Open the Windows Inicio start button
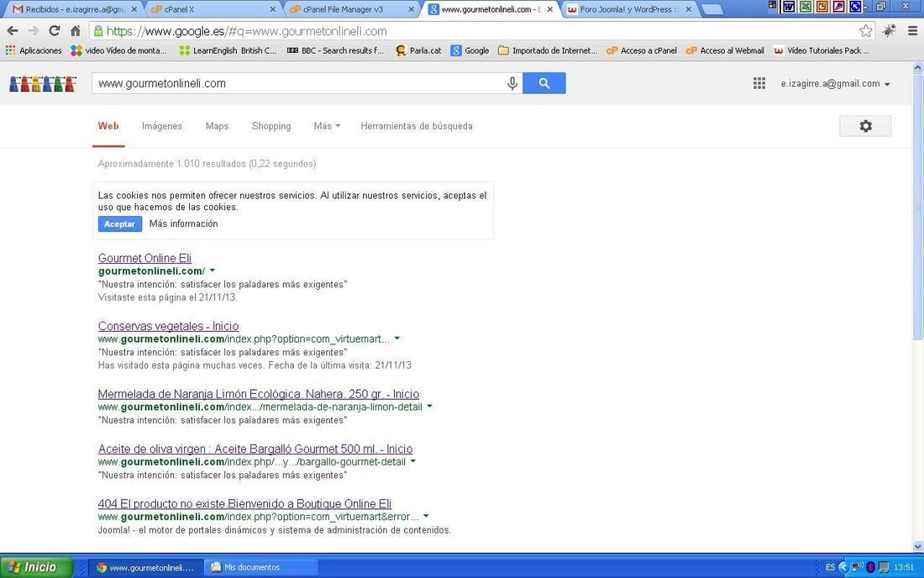 36,567
